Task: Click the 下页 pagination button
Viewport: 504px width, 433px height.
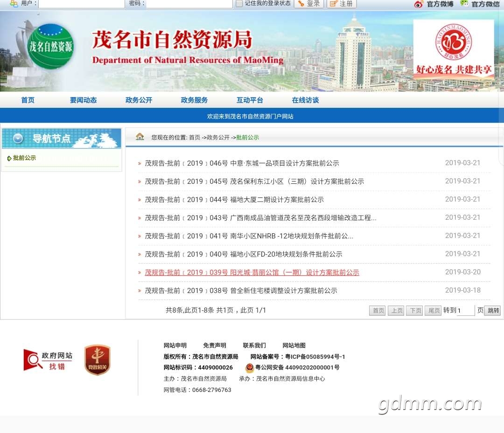Action: pyautogui.click(x=415, y=311)
